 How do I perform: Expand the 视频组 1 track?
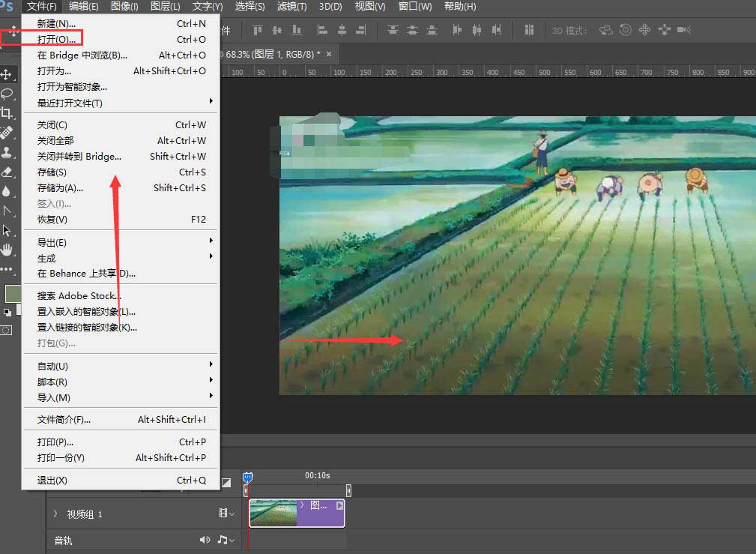click(x=55, y=514)
